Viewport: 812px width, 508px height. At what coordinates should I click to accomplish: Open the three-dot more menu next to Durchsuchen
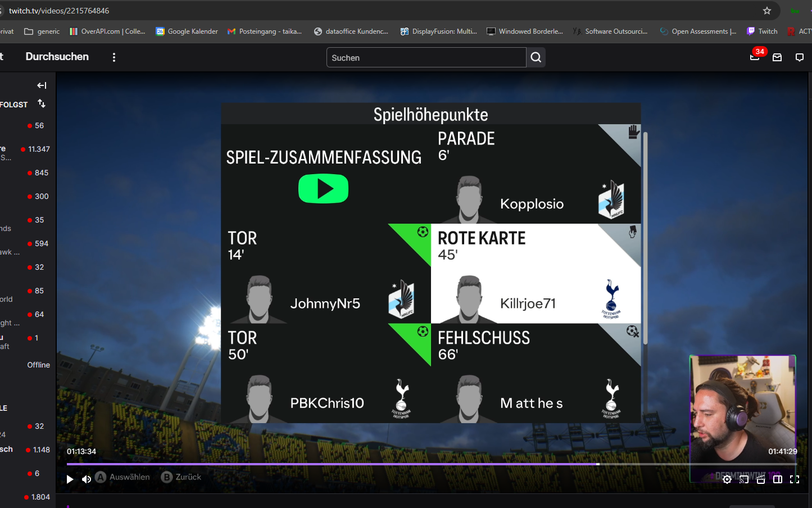pos(114,57)
